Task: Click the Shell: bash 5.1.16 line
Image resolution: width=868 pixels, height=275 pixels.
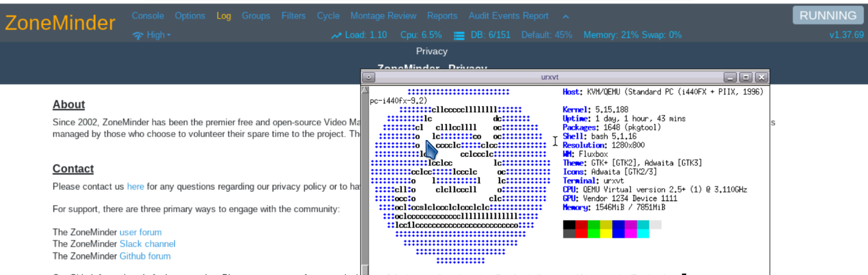Action: click(x=599, y=137)
